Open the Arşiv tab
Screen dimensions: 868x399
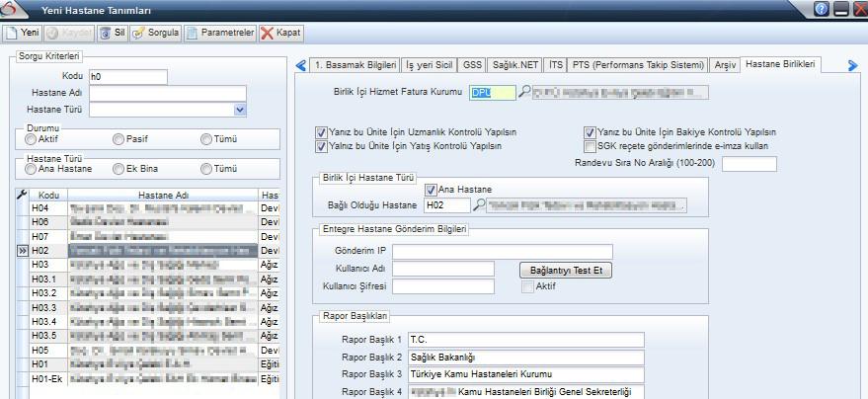pyautogui.click(x=725, y=64)
